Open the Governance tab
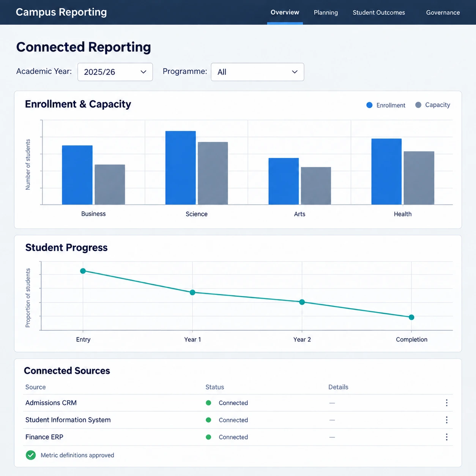Image resolution: width=476 pixels, height=476 pixels. point(443,13)
